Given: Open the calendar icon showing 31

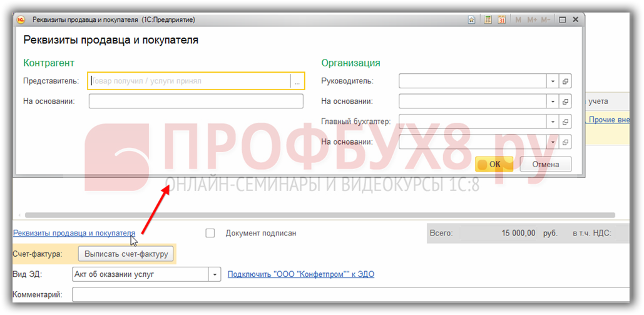Looking at the screenshot, I should 501,20.
